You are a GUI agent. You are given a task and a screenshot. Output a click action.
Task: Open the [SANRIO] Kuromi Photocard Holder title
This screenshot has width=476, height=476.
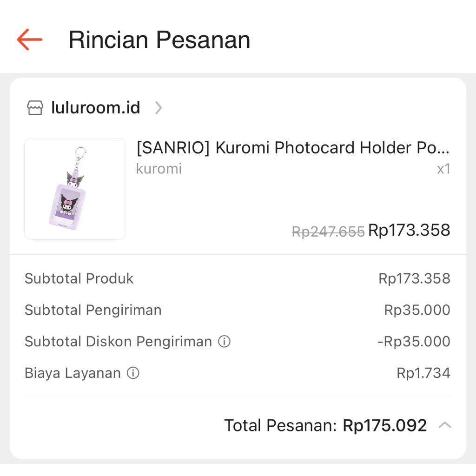point(293,148)
